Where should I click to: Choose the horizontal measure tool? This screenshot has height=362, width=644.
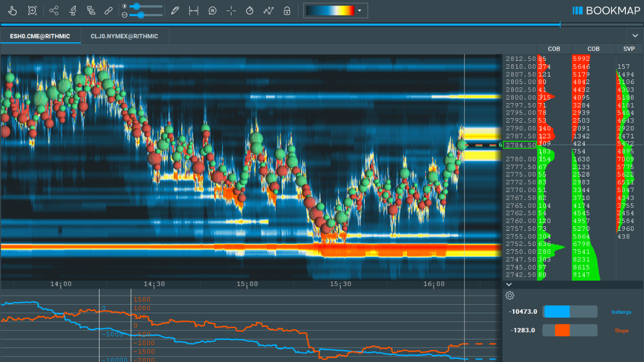(x=193, y=11)
